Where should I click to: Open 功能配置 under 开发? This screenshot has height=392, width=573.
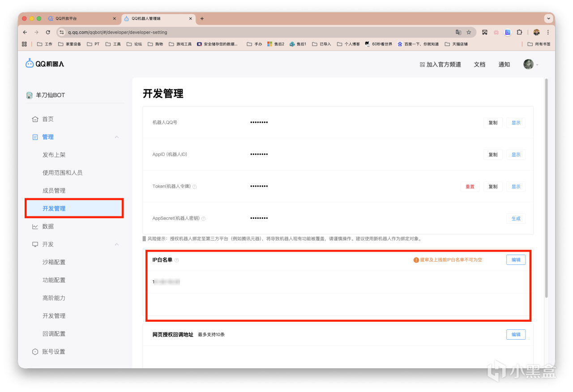click(x=54, y=280)
